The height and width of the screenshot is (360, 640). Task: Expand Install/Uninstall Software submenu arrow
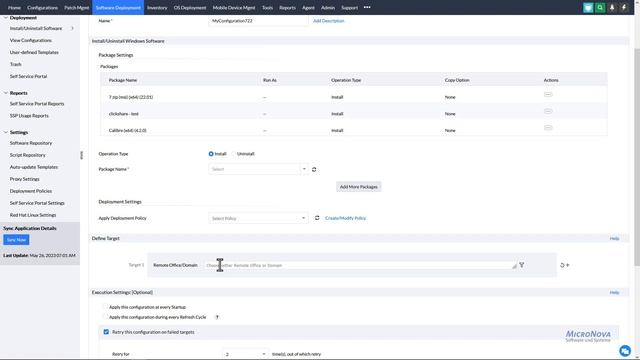point(73,28)
